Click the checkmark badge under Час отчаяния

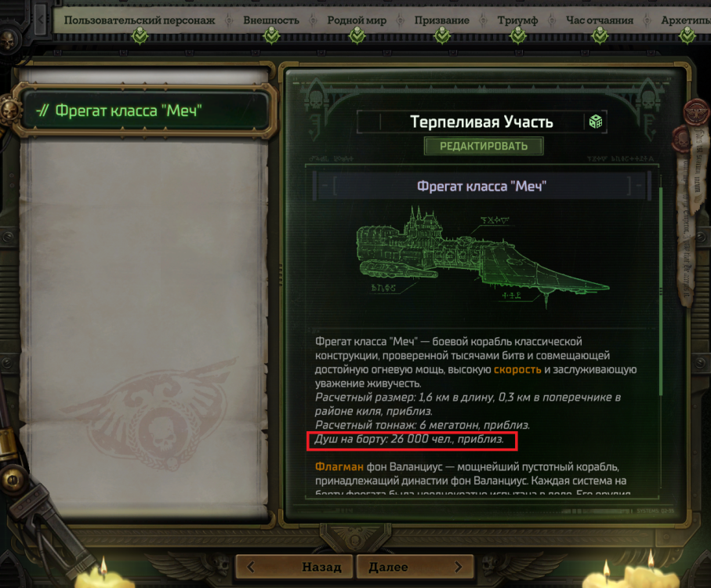pos(600,35)
